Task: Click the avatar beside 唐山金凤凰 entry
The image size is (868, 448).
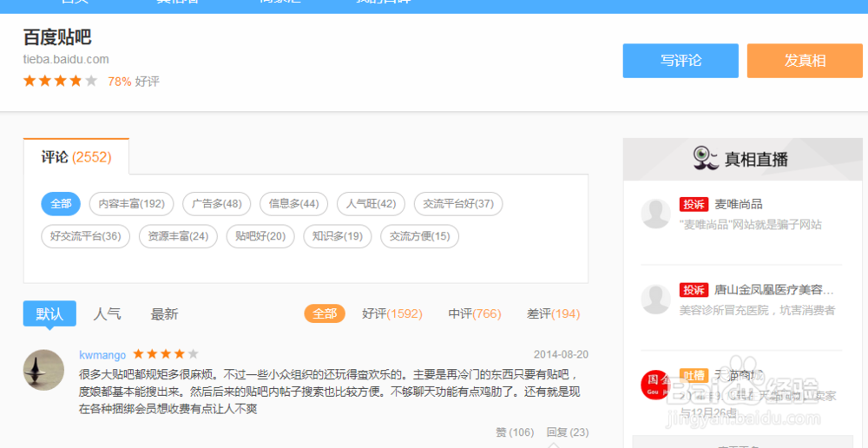Action: [x=656, y=299]
